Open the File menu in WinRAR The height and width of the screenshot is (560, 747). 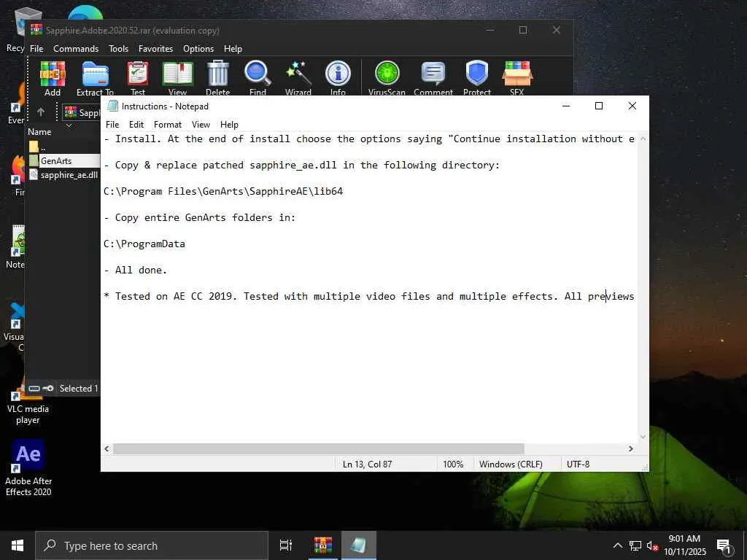pos(36,49)
